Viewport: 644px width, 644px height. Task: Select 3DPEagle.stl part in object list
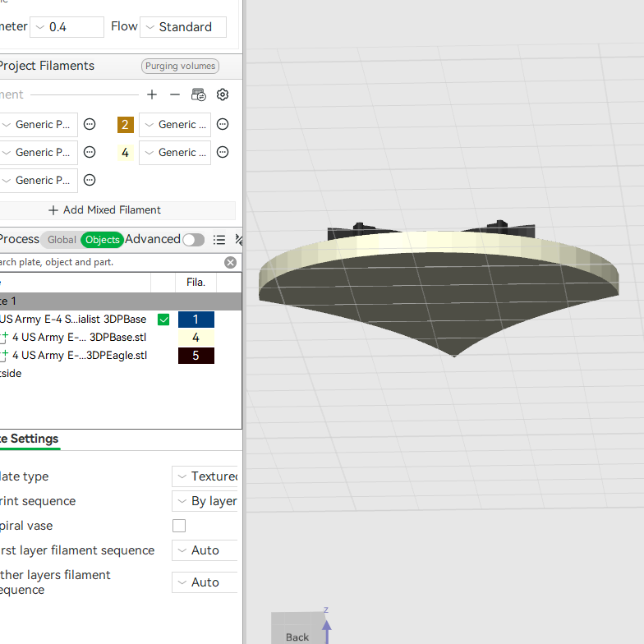[x=79, y=355]
